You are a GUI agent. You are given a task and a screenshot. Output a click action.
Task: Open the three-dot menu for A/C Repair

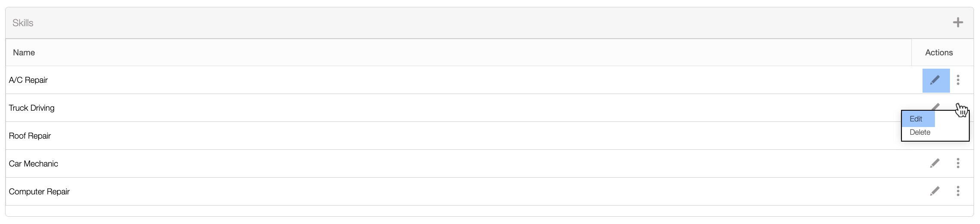(958, 80)
